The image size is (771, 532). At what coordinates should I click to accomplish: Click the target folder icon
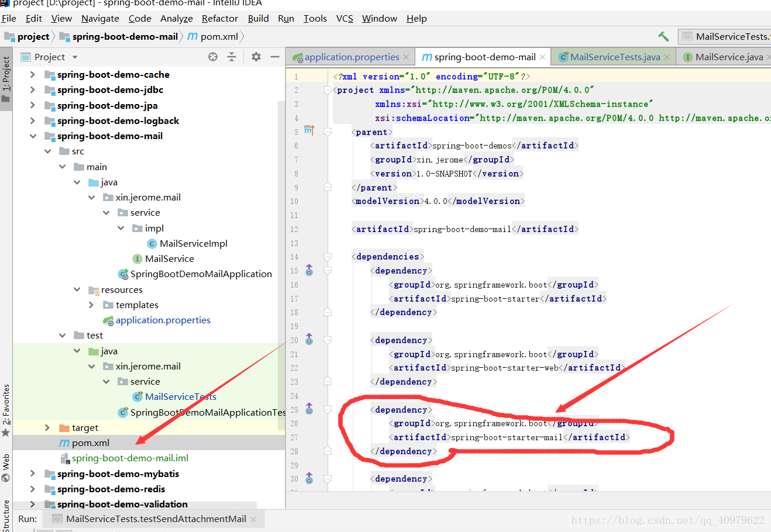coord(64,428)
